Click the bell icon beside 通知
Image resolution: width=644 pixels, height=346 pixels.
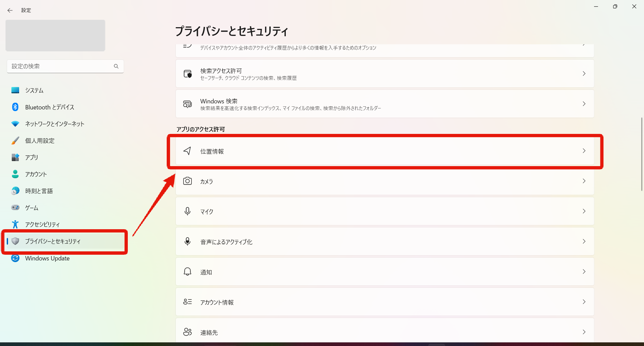coord(187,272)
